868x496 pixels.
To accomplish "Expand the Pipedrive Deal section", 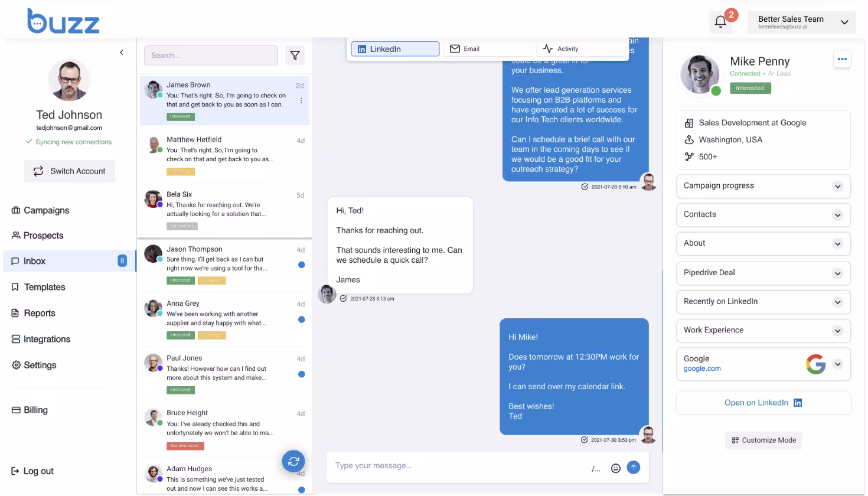I will point(763,273).
